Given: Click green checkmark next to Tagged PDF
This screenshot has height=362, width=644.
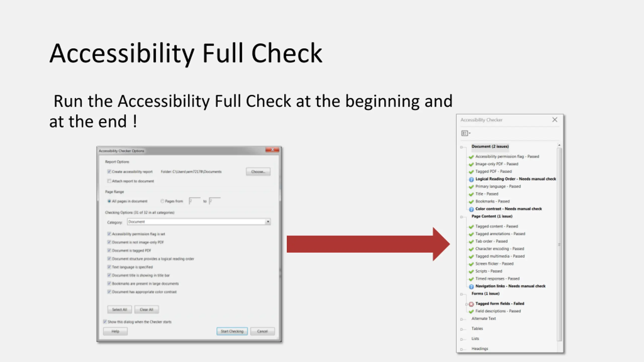Looking at the screenshot, I should click(471, 172).
